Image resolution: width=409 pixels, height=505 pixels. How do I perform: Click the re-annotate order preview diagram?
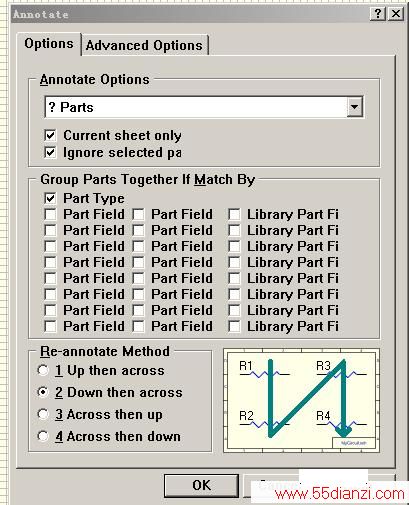click(301, 400)
